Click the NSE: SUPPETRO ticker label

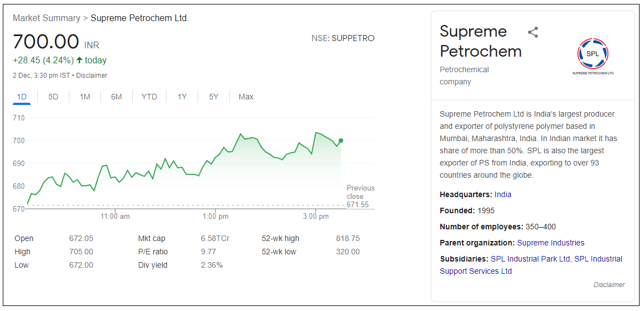343,38
